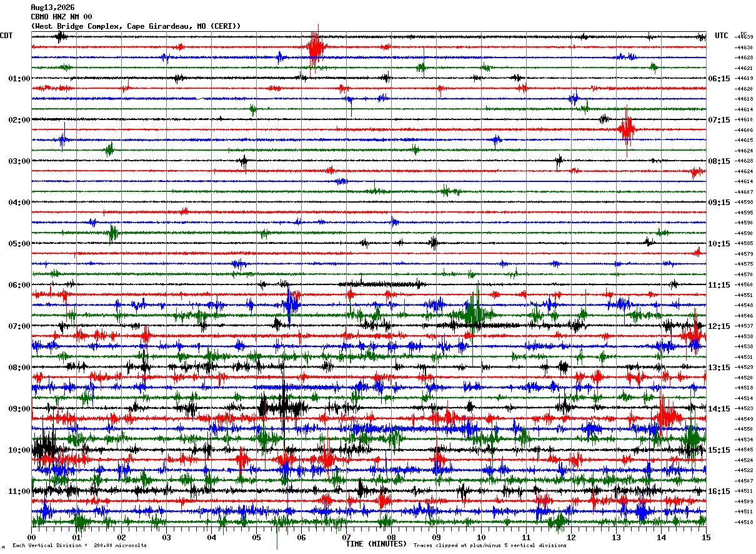Click the CDT timezone label

[6, 36]
